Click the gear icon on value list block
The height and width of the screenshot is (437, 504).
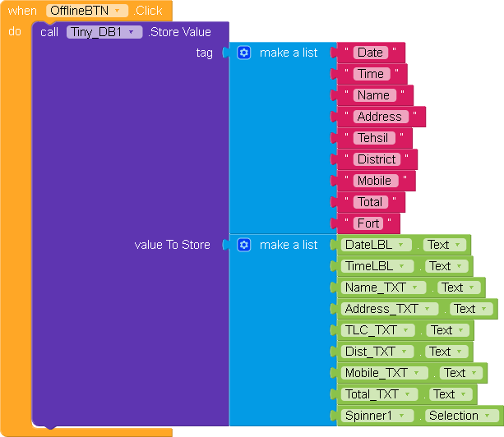click(x=243, y=245)
